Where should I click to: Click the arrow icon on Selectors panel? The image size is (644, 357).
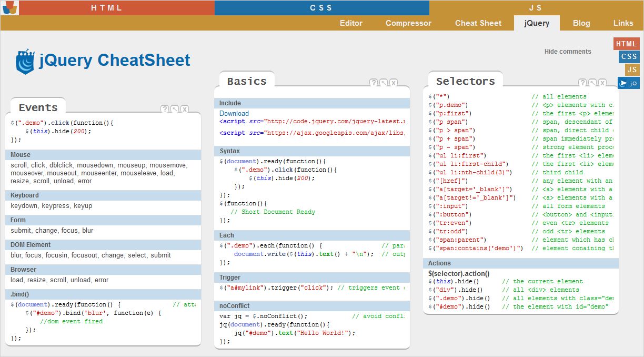[592, 83]
